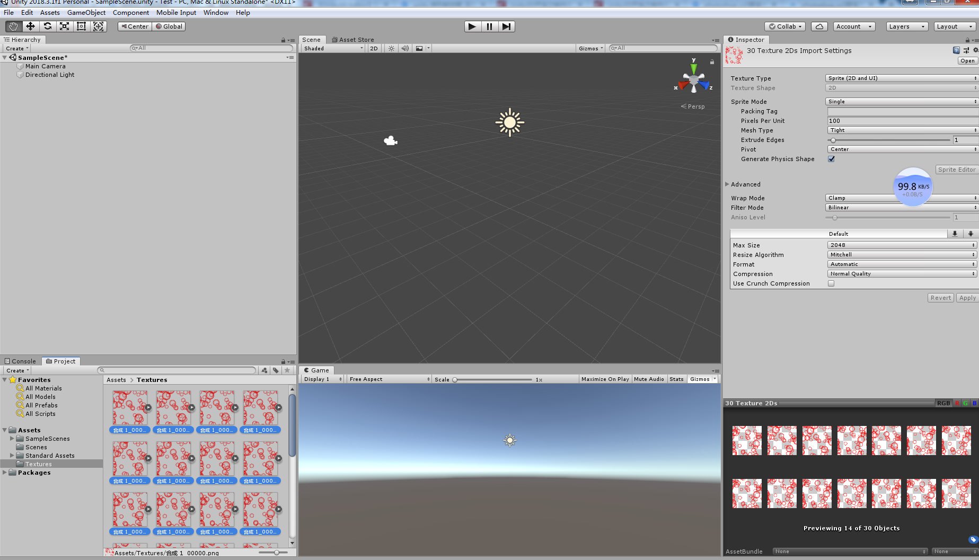The width and height of the screenshot is (979, 560).
Task: Click search by label icon in Project
Action: [x=276, y=370]
